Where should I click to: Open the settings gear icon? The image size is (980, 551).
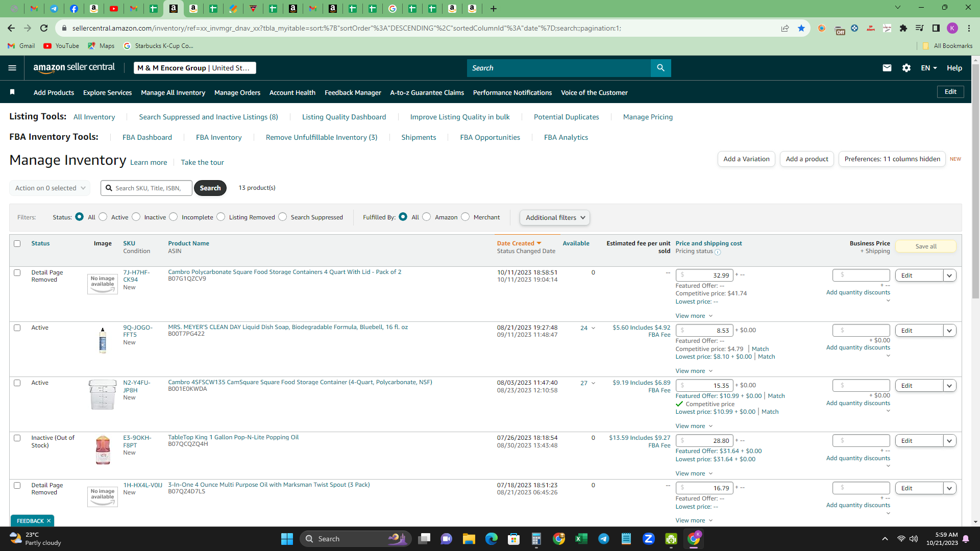(x=906, y=68)
